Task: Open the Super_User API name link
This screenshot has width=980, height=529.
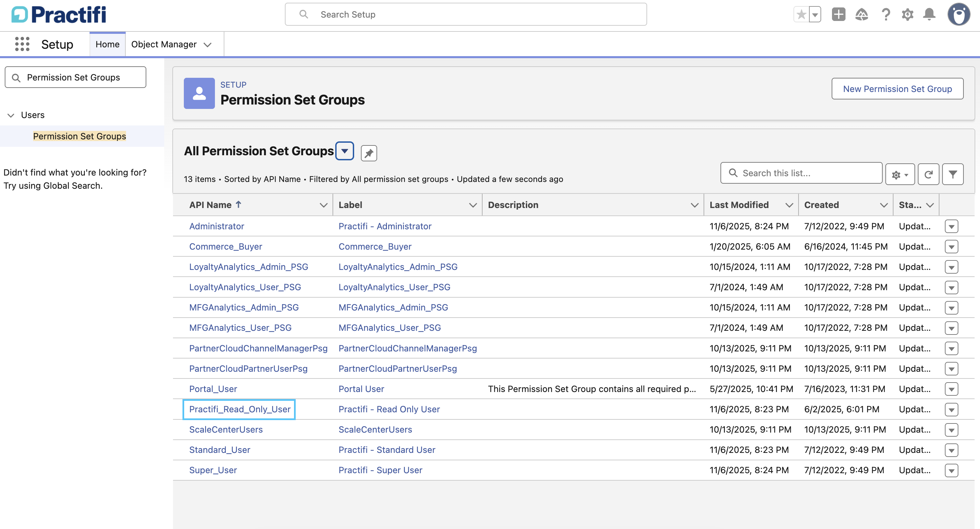Action: click(213, 470)
